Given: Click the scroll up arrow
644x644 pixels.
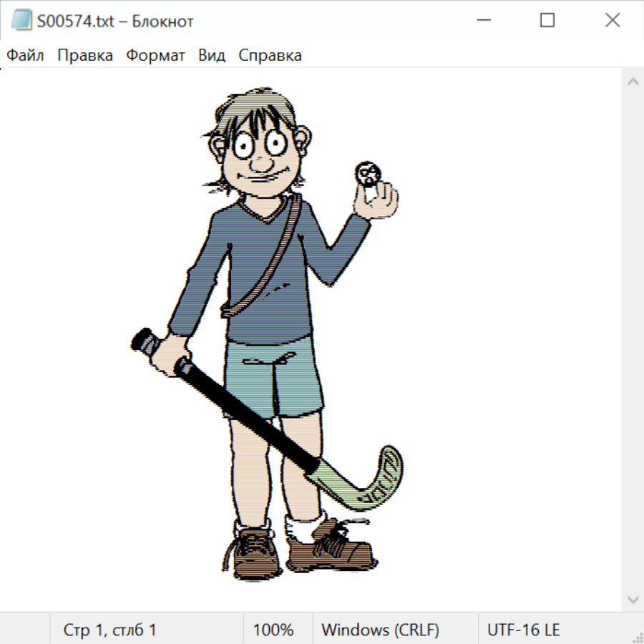Looking at the screenshot, I should (633, 82).
